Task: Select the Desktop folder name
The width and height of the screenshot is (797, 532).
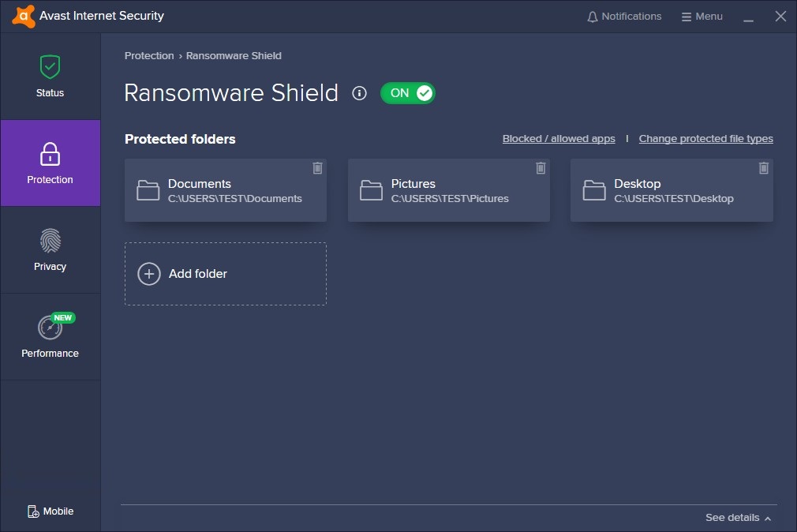Action: click(637, 184)
